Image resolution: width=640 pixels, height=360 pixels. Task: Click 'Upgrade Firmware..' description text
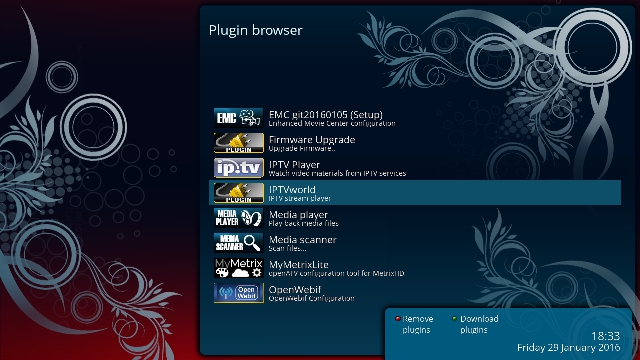(x=302, y=149)
